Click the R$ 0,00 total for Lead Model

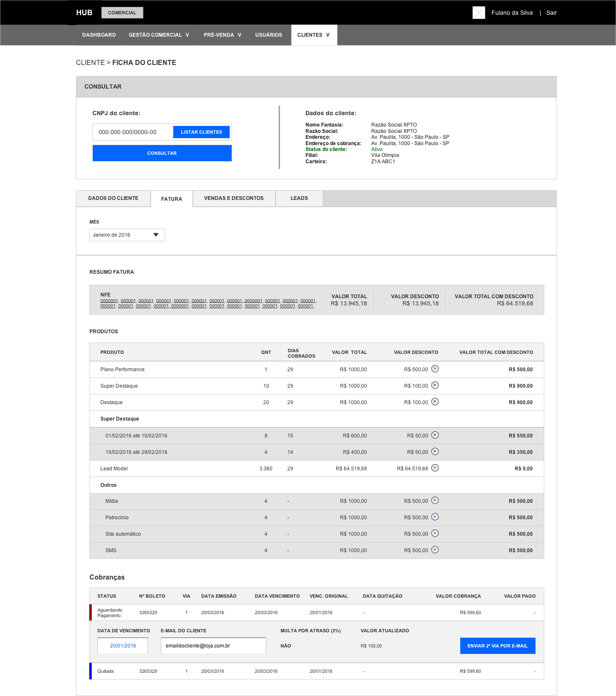pos(524,469)
